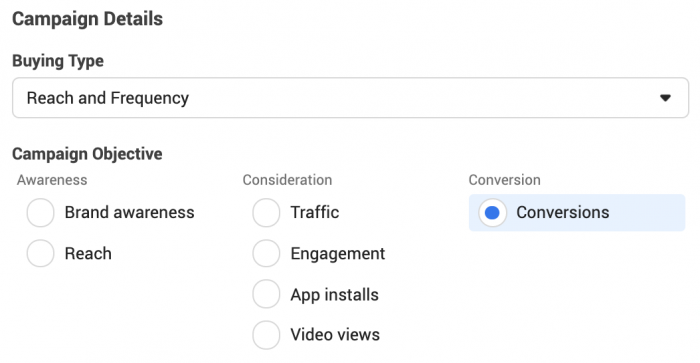Click the Reach and Frequency combo box
700x363 pixels.
[350, 98]
